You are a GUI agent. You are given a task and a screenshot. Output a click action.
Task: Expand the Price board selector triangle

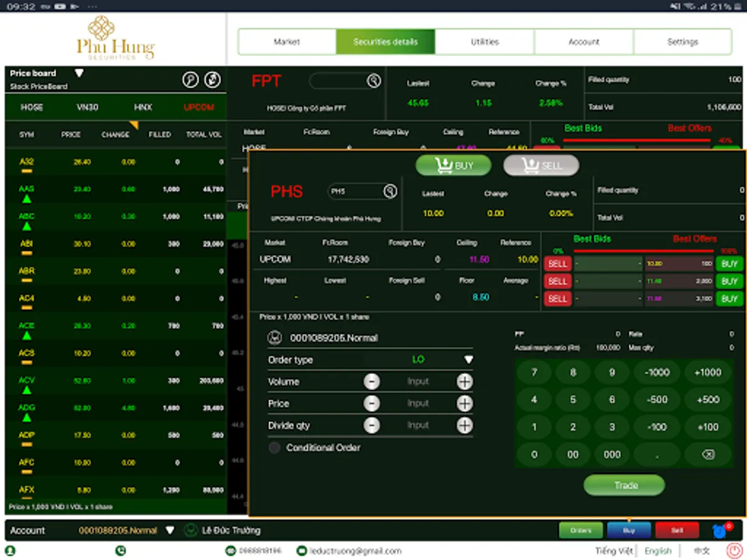coord(80,72)
